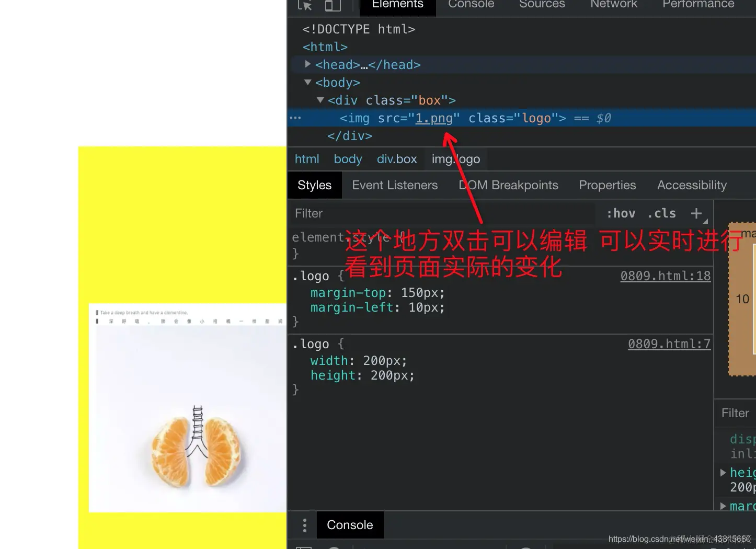The image size is (756, 549).
Task: Click the three-dot node menu beside img element
Action: click(x=295, y=118)
